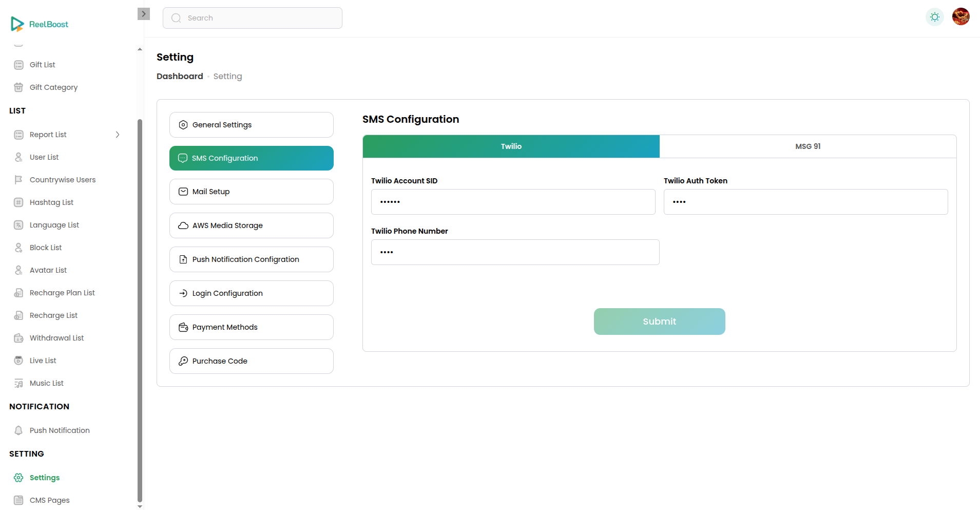
Task: Click the Login Configuration arrow icon
Action: (x=183, y=293)
